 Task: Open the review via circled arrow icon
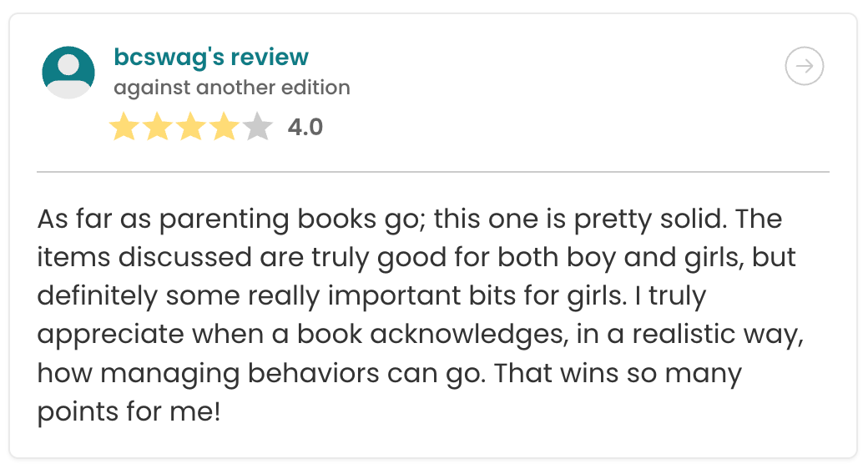pyautogui.click(x=805, y=68)
